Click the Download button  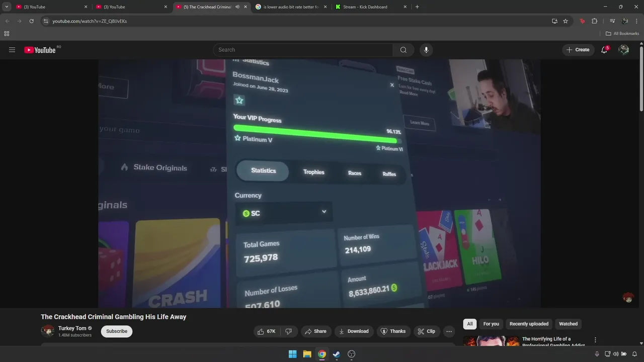point(354,331)
